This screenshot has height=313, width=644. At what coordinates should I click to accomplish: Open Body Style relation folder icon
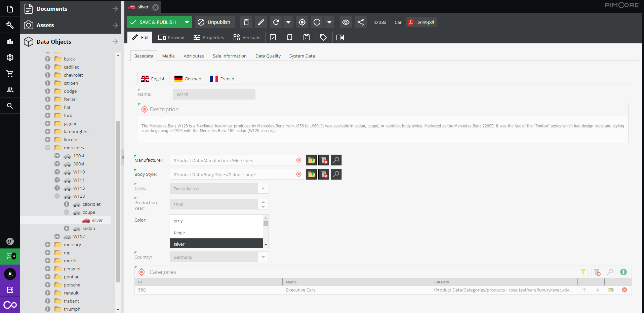coord(311,174)
